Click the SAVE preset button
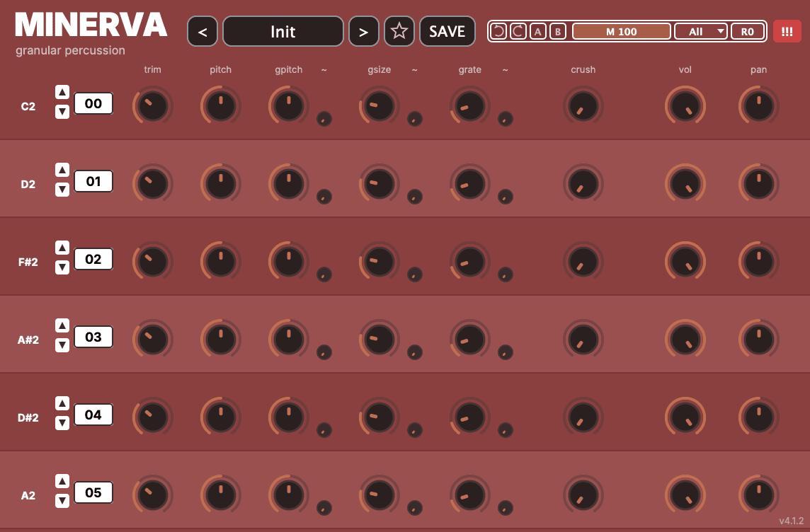The width and height of the screenshot is (810, 532). [447, 31]
